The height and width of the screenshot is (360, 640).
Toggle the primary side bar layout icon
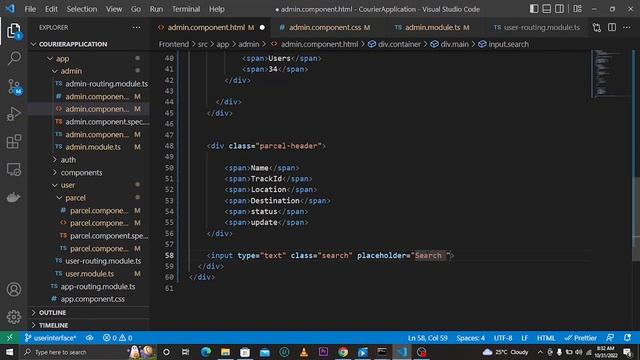point(534,9)
